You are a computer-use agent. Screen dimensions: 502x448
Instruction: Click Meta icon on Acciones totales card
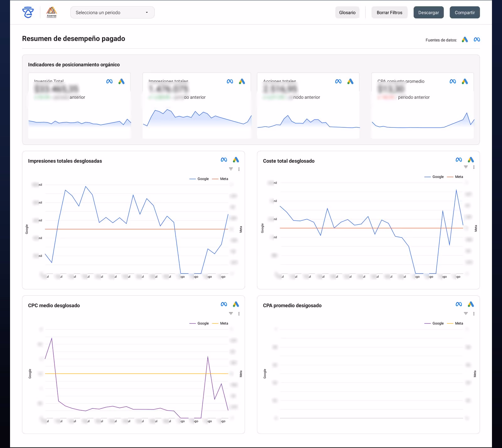tap(338, 82)
